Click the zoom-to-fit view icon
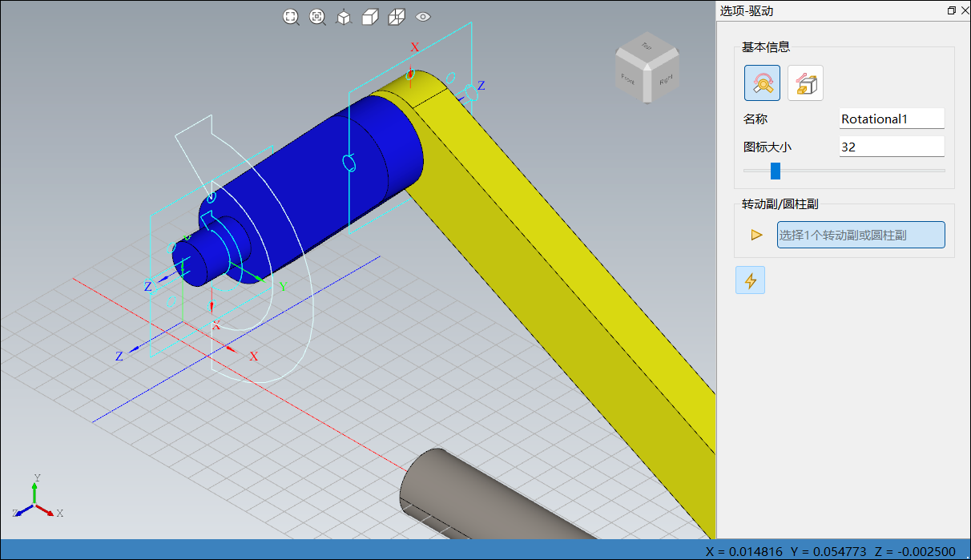The image size is (971, 560). tap(291, 17)
